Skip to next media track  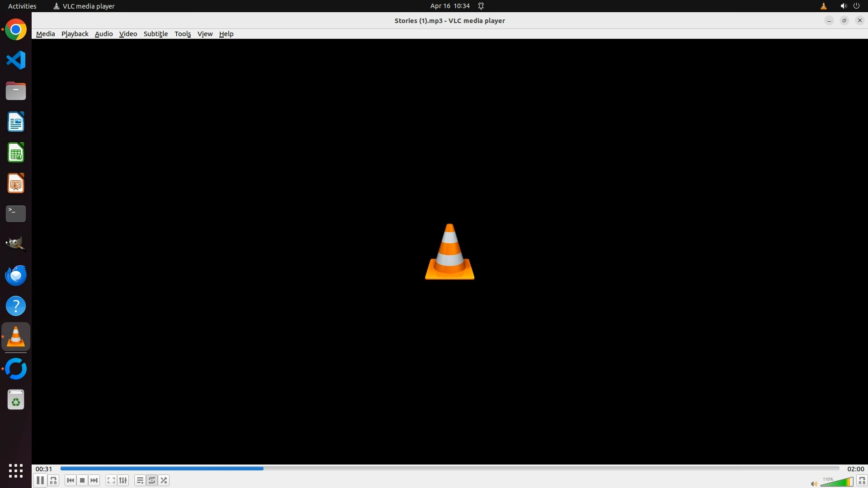pyautogui.click(x=94, y=480)
